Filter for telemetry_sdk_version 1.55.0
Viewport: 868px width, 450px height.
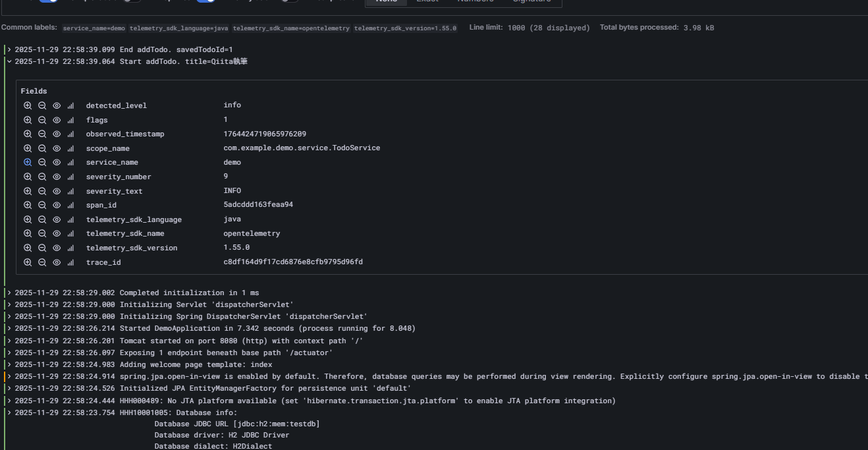(x=28, y=248)
